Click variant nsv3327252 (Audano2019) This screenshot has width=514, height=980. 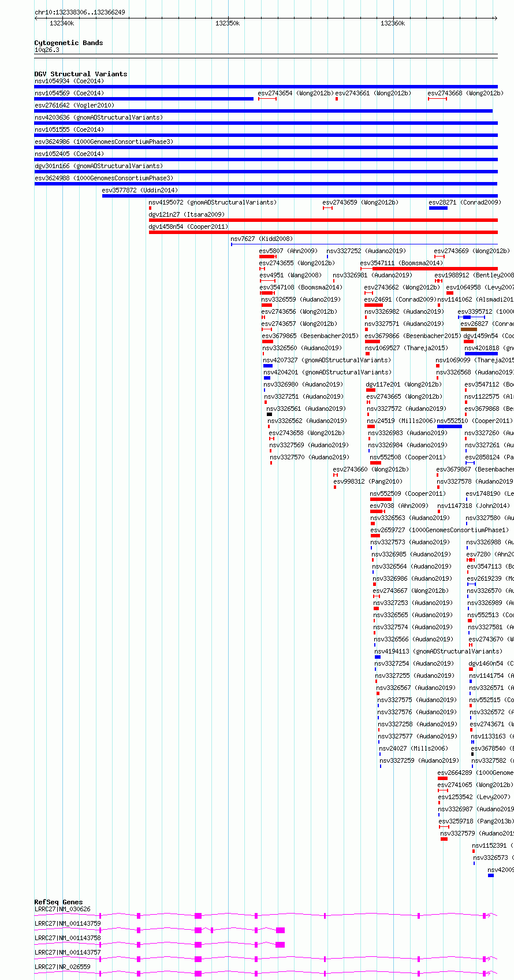pyautogui.click(x=366, y=251)
